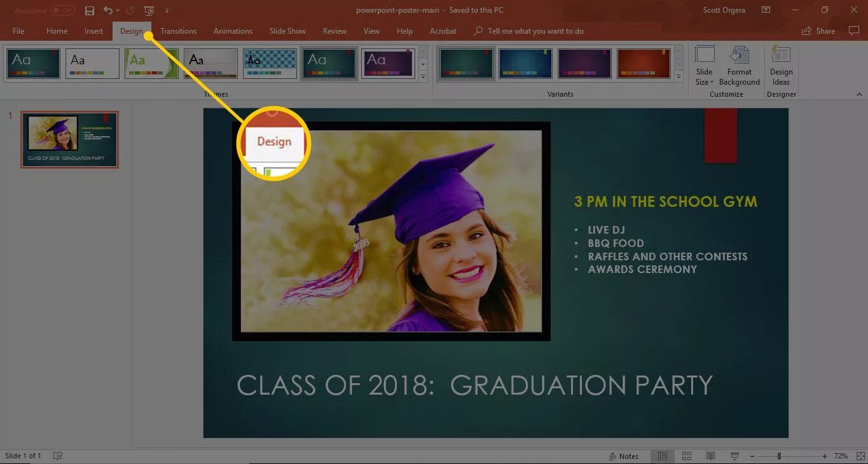Open the Undo history dropdown arrow
The height and width of the screenshot is (464, 868).
(x=118, y=11)
